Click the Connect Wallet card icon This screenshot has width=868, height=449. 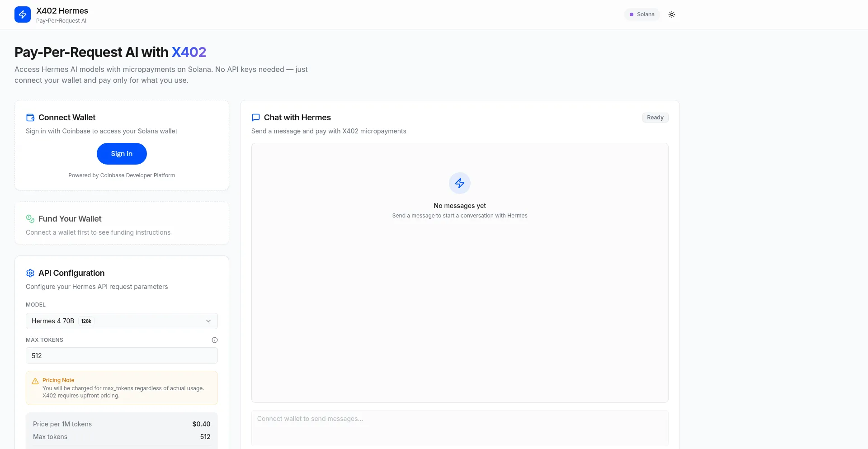pyautogui.click(x=30, y=118)
